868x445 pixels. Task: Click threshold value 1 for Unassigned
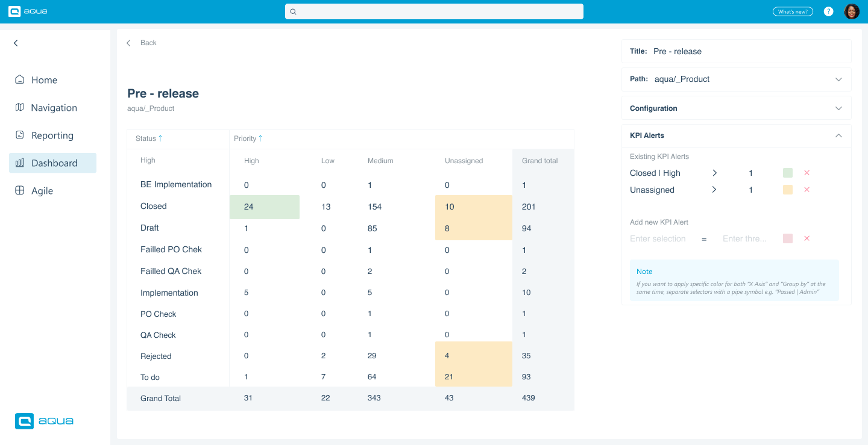click(750, 190)
